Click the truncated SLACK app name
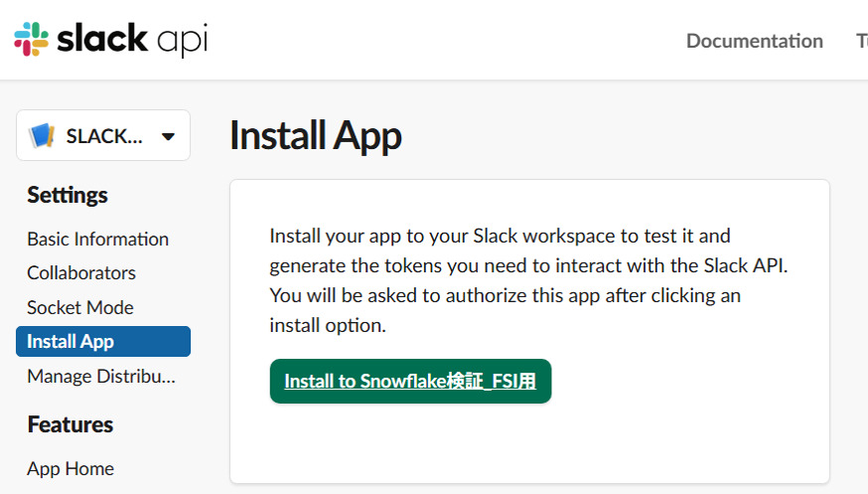The height and width of the screenshot is (494, 868). [x=103, y=136]
